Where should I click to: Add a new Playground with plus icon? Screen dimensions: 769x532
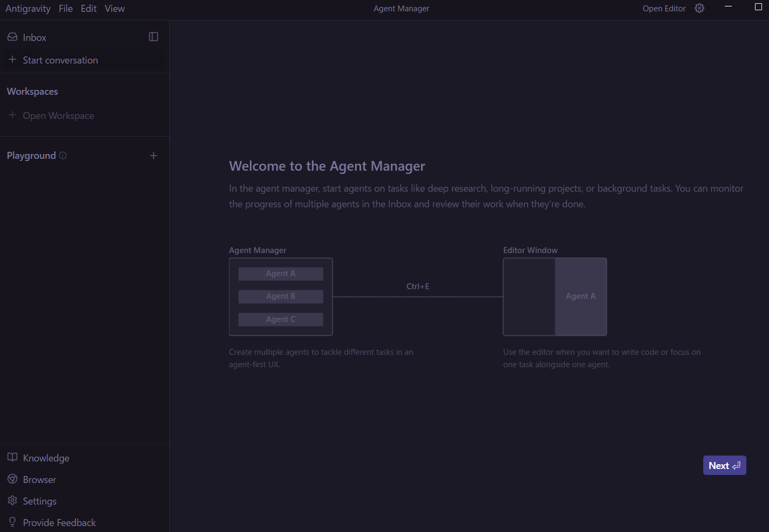pyautogui.click(x=154, y=156)
